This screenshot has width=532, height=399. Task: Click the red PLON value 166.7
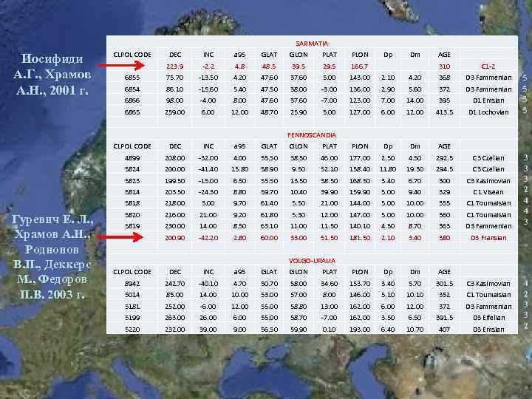coord(360,66)
